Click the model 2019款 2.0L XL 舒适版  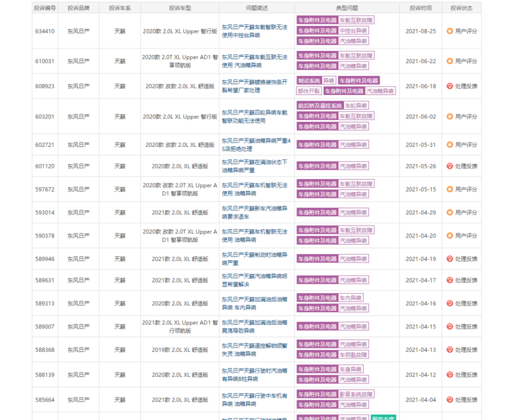click(x=180, y=350)
